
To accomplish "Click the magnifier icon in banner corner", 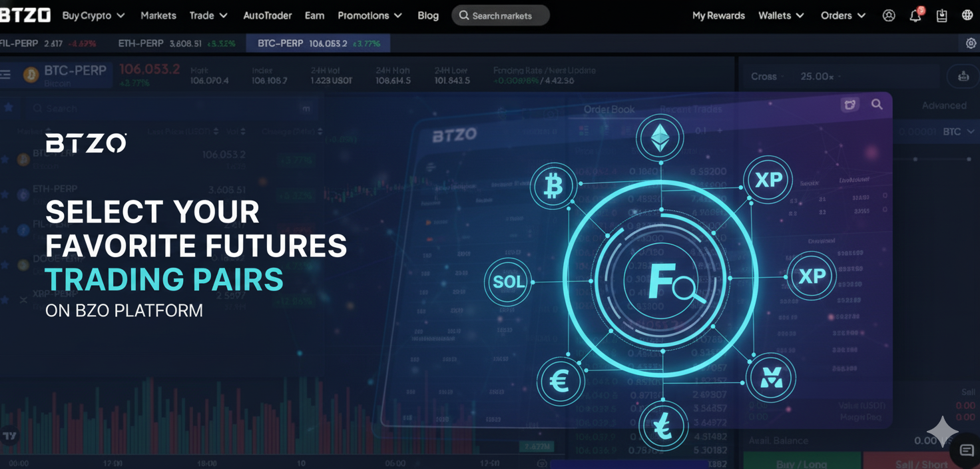I will (x=877, y=105).
